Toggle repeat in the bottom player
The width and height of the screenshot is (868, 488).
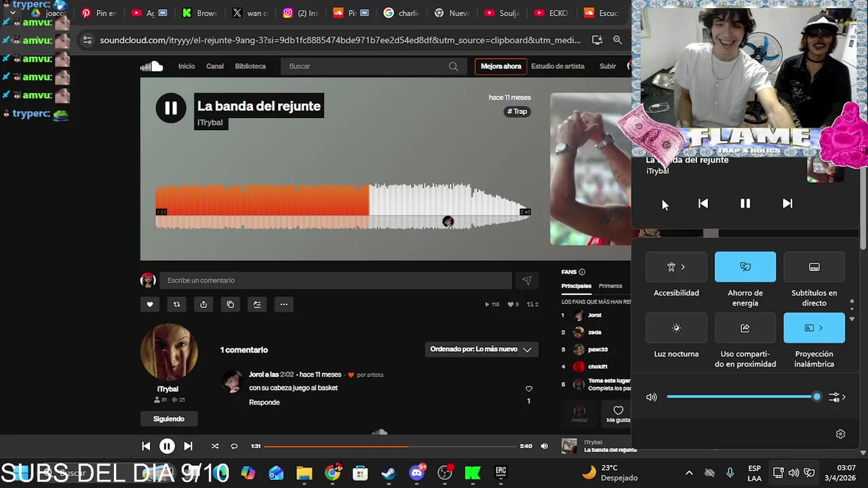point(234,446)
